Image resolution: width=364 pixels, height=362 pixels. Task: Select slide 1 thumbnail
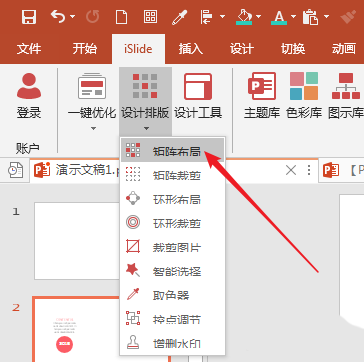(77, 241)
